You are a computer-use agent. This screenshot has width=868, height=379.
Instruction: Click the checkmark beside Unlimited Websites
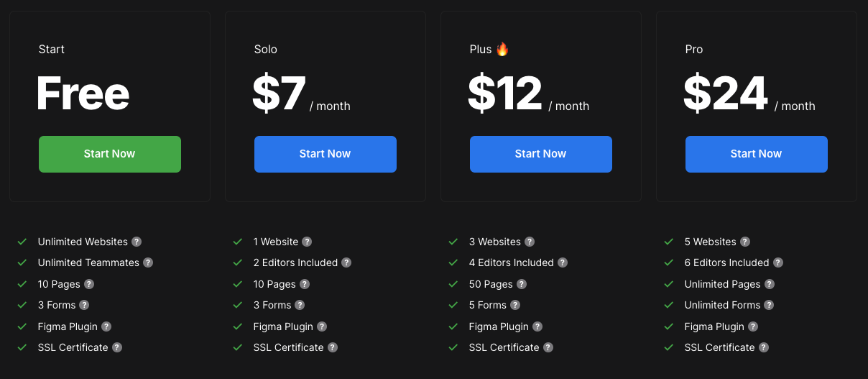click(x=22, y=242)
